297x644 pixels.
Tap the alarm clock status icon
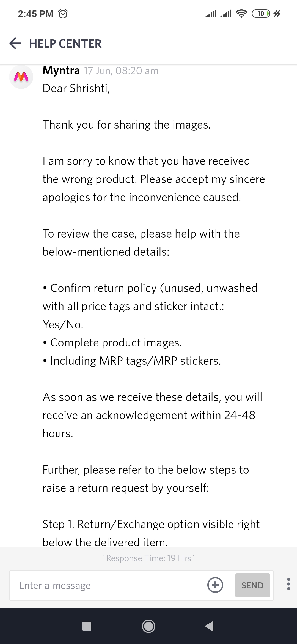pos(63,13)
